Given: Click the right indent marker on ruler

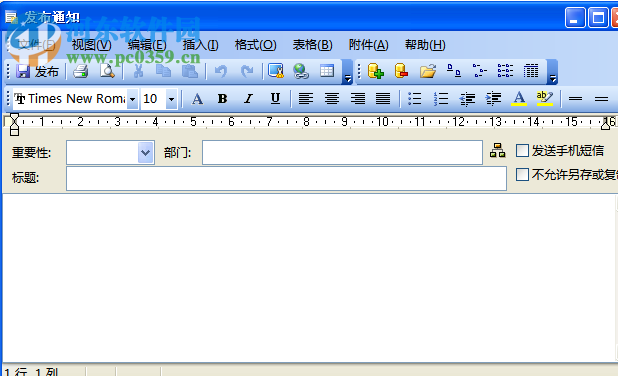Looking at the screenshot, I should point(605,125).
